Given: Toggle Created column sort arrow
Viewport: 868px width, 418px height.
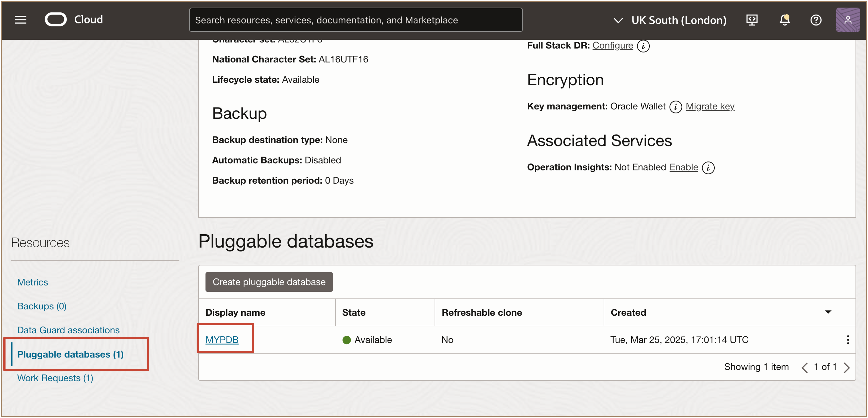Looking at the screenshot, I should [828, 312].
